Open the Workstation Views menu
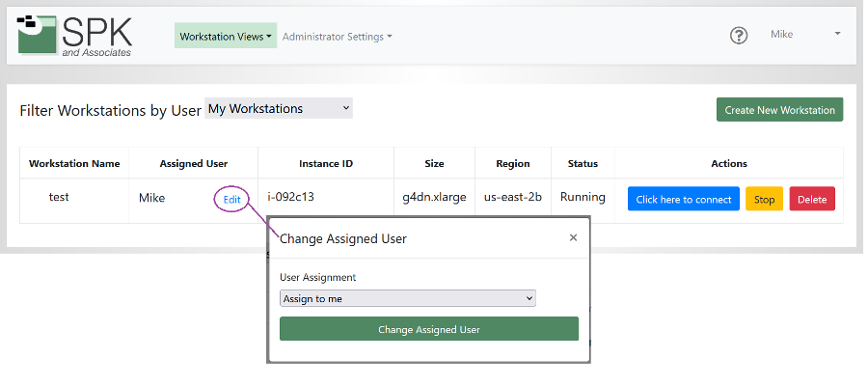Screen dimensions: 868x386 [x=226, y=37]
